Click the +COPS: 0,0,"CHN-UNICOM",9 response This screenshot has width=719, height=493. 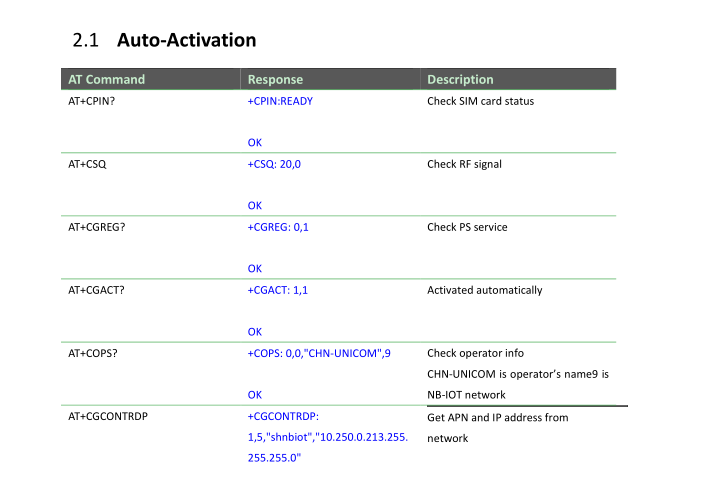319,353
